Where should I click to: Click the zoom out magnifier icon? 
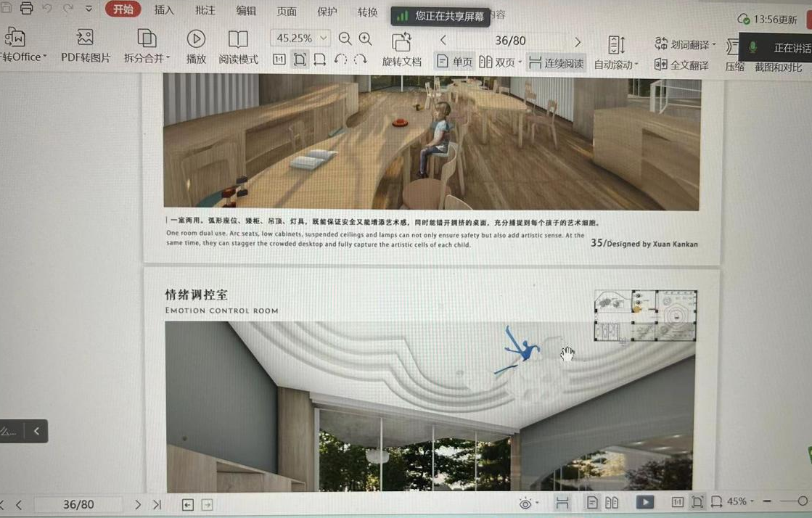pos(345,39)
